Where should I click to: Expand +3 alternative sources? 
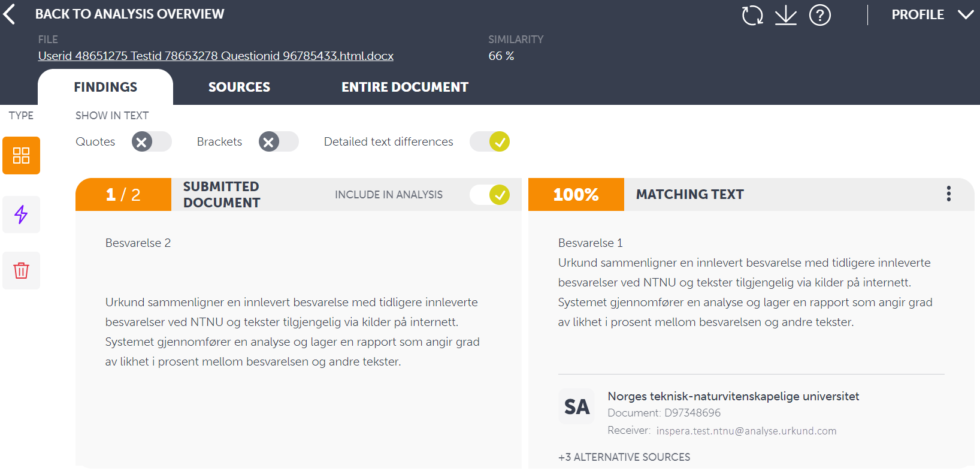(x=624, y=457)
